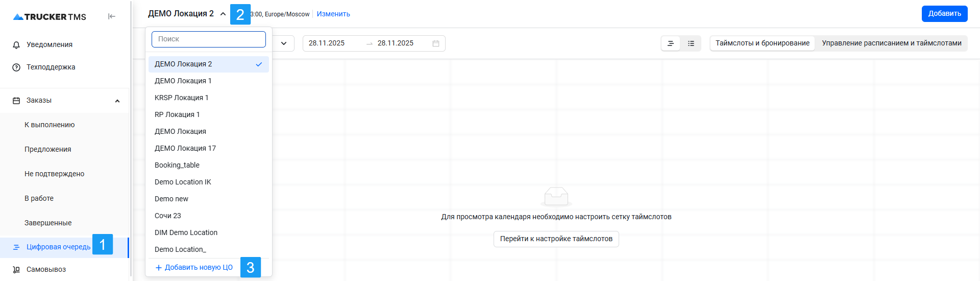980x281 pixels.
Task: Collapse the Заказы menu section
Action: click(x=117, y=101)
